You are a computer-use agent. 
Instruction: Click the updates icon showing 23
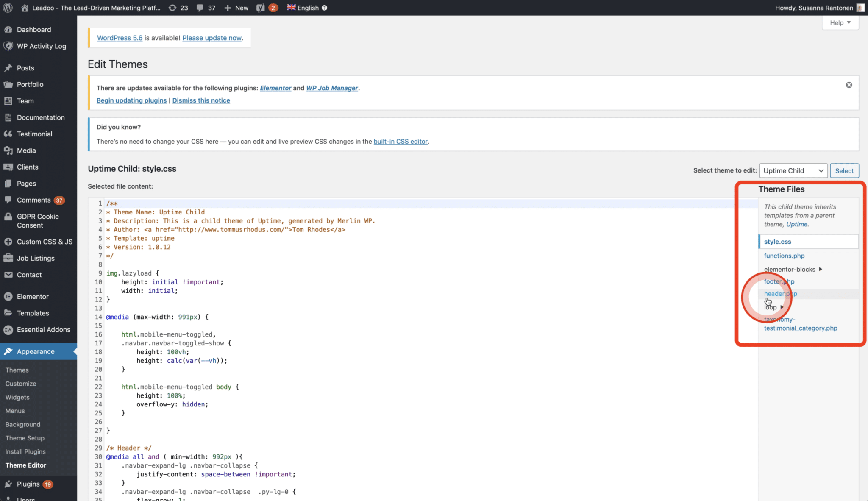pos(172,8)
